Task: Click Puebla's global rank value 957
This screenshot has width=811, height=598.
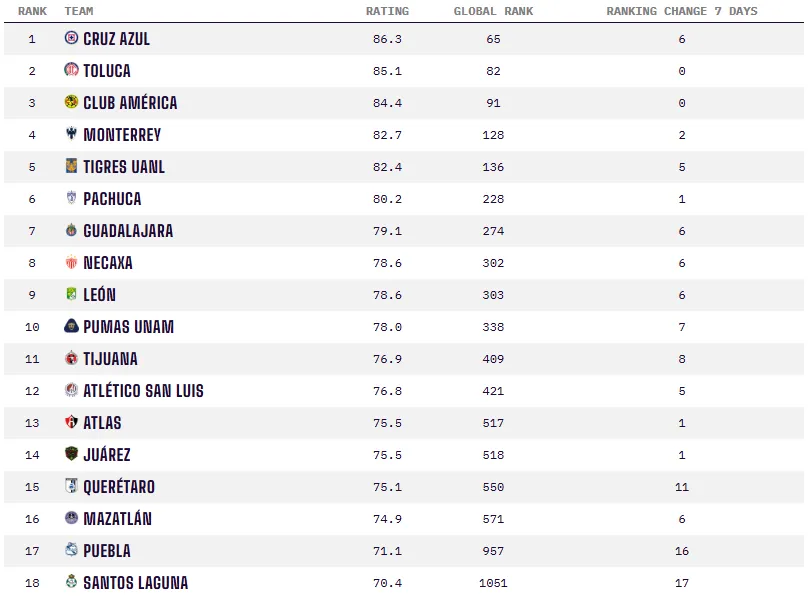Action: [x=493, y=551]
